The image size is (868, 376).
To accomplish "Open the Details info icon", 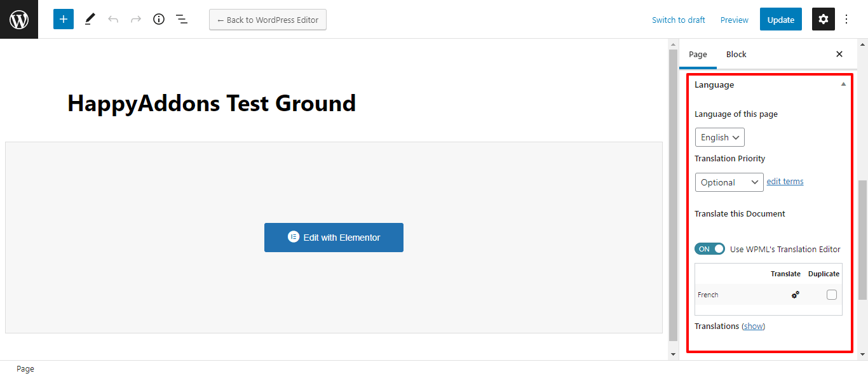I will pos(159,19).
